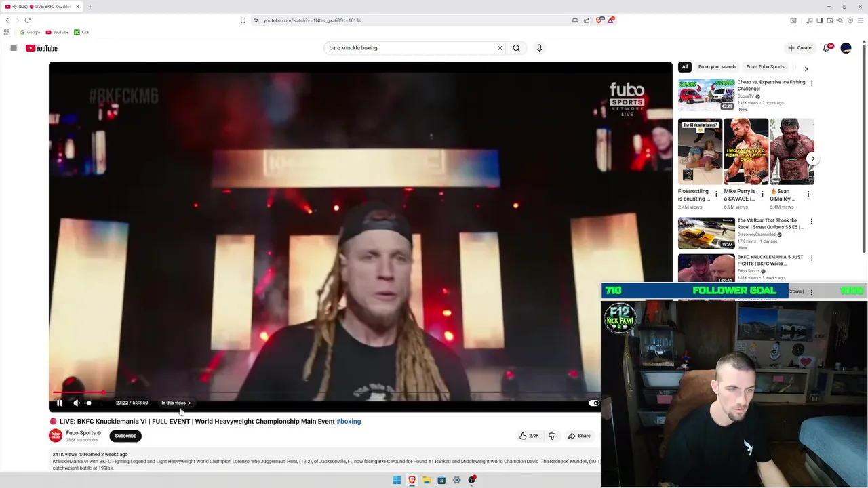The image size is (868, 488).
Task: Open the browser main hamburger menu
Action: [861, 20]
